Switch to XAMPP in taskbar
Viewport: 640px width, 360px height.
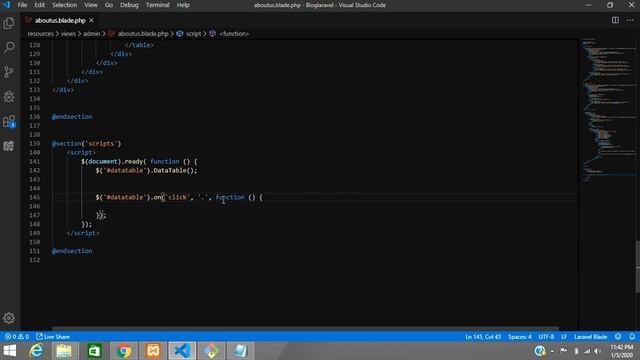[x=153, y=351]
